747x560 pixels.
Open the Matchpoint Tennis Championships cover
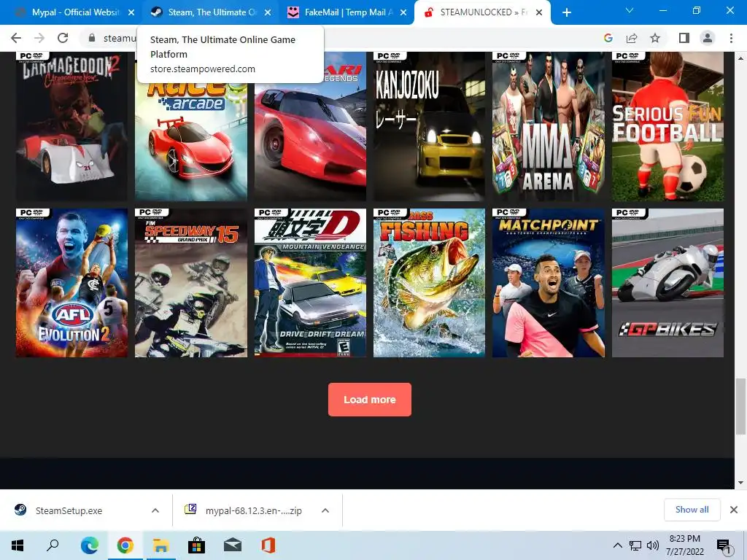click(549, 283)
